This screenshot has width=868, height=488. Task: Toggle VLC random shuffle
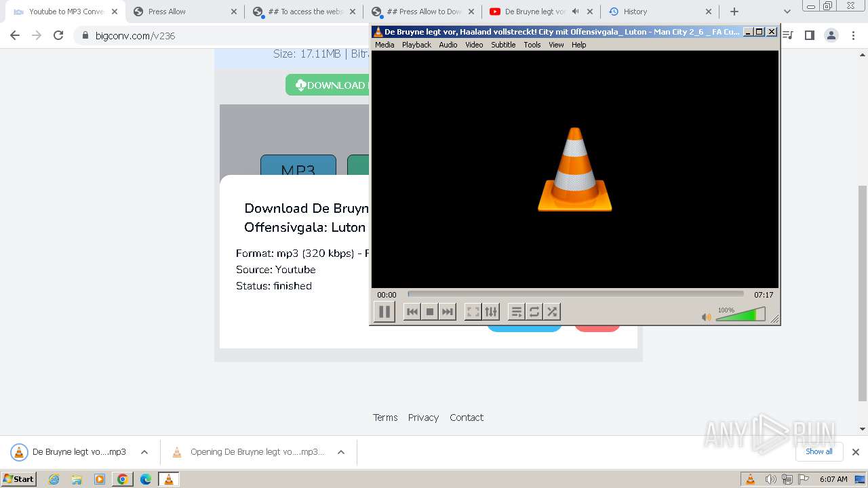552,312
